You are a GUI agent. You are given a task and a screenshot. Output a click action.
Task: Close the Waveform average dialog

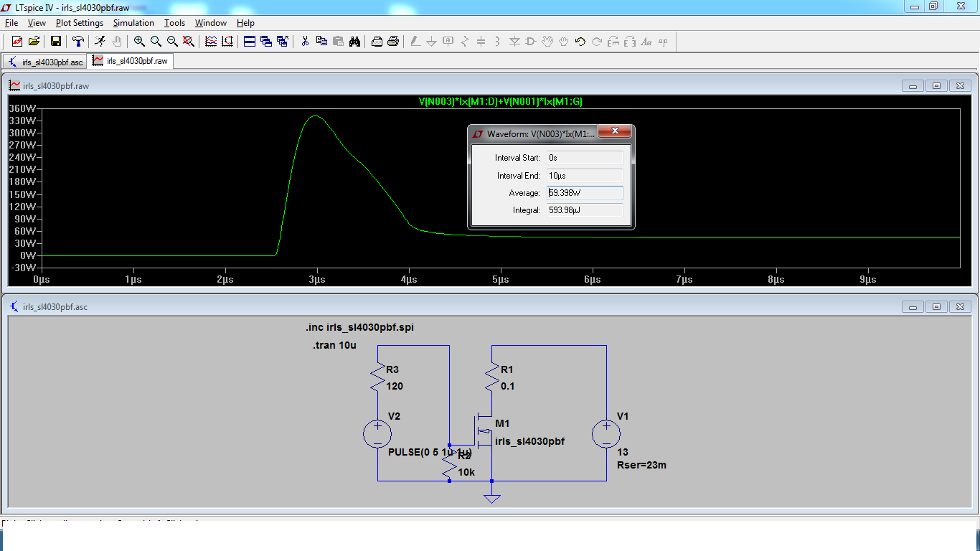(x=615, y=132)
